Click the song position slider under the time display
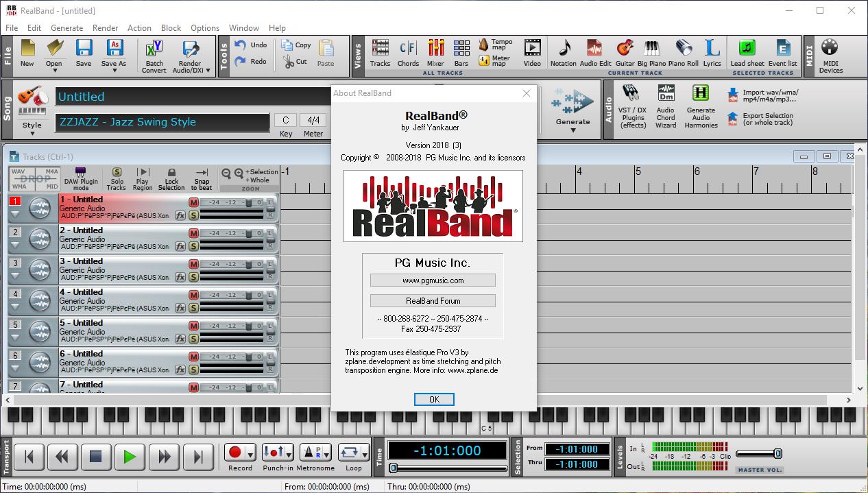The image size is (868, 493). 448,468
